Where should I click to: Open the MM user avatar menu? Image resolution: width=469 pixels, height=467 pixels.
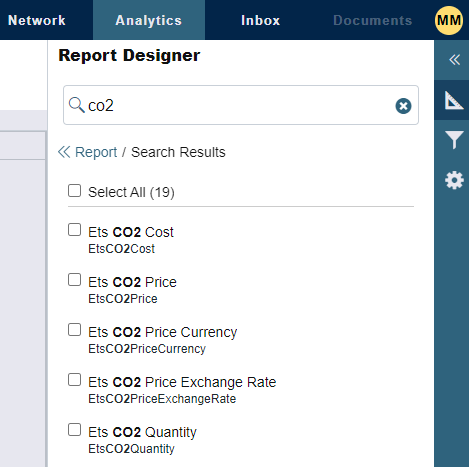(x=449, y=20)
